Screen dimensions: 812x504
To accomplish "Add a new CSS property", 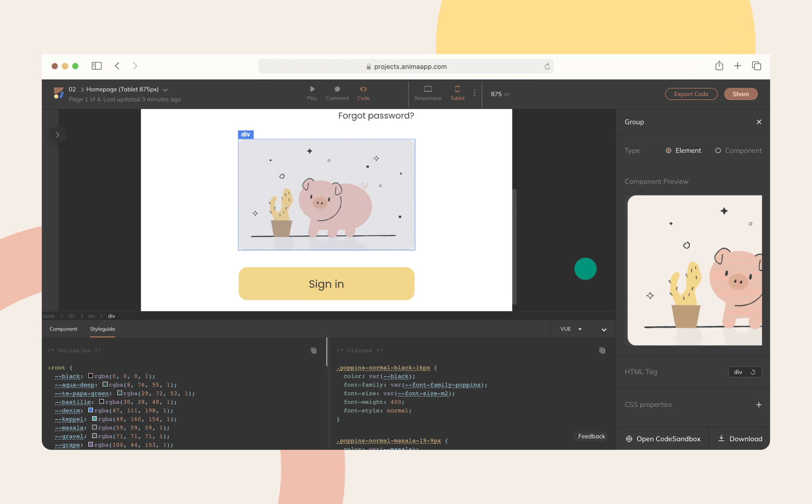I will (x=759, y=405).
